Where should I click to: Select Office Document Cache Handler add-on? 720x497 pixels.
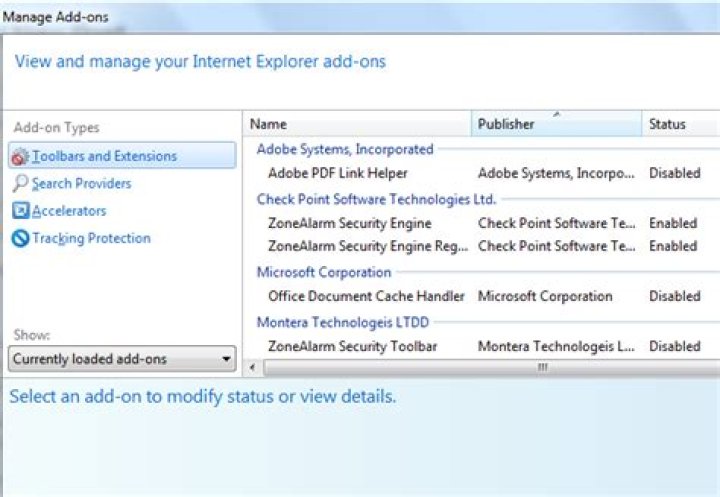(x=366, y=296)
